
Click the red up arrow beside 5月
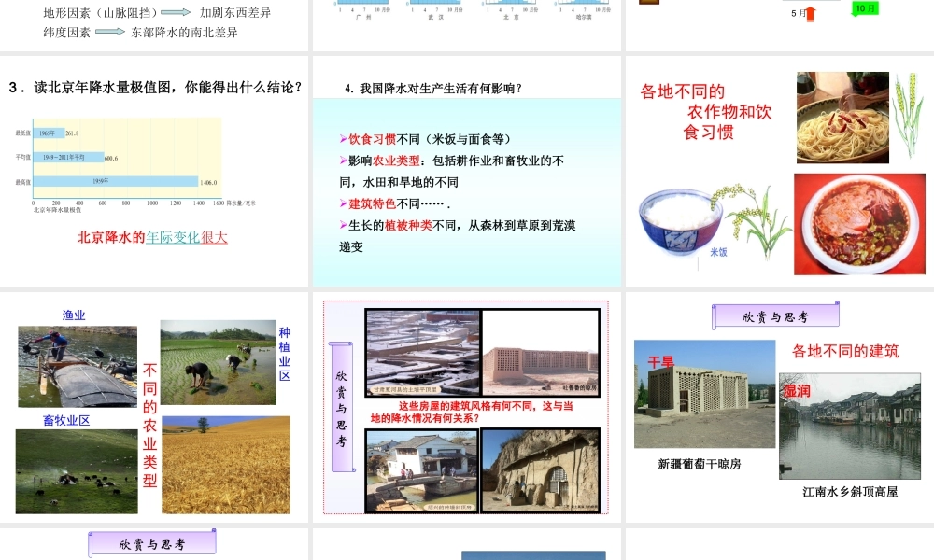click(x=810, y=14)
